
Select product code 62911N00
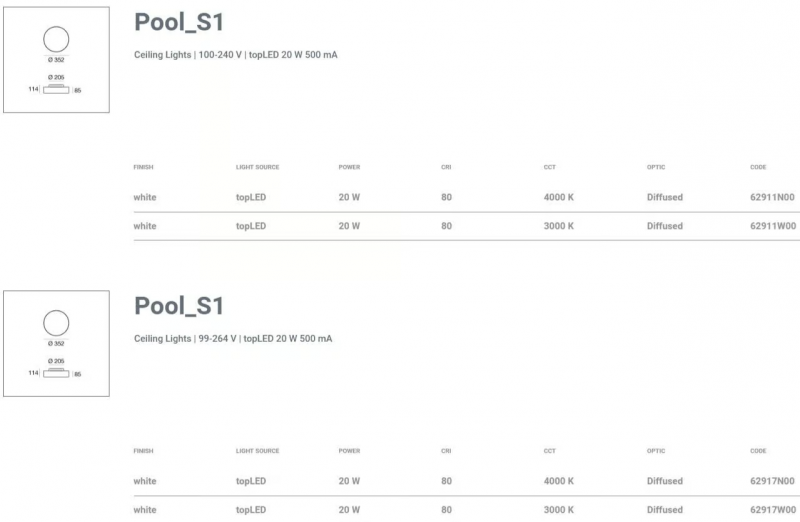tap(772, 197)
